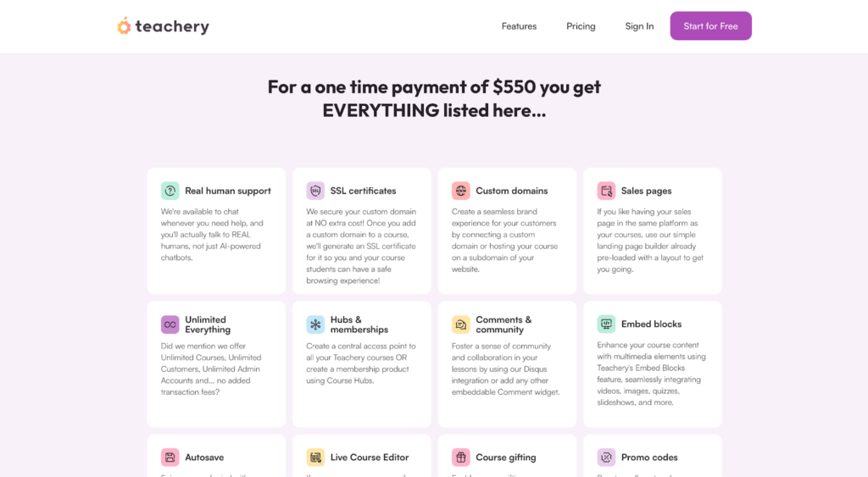The height and width of the screenshot is (477, 868).
Task: Click the Course gifting gift icon
Action: click(x=460, y=458)
